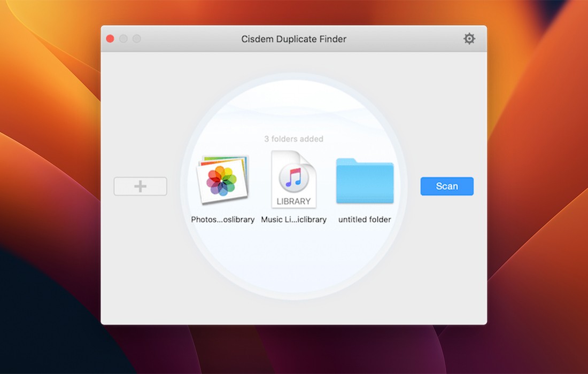Click the plus add-folder button

[140, 186]
